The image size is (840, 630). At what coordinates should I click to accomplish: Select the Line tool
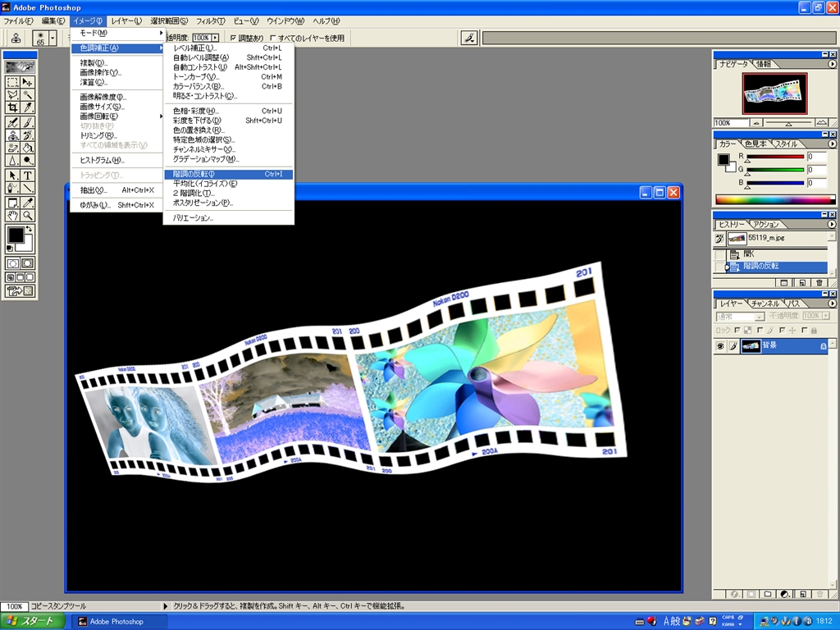(27, 188)
